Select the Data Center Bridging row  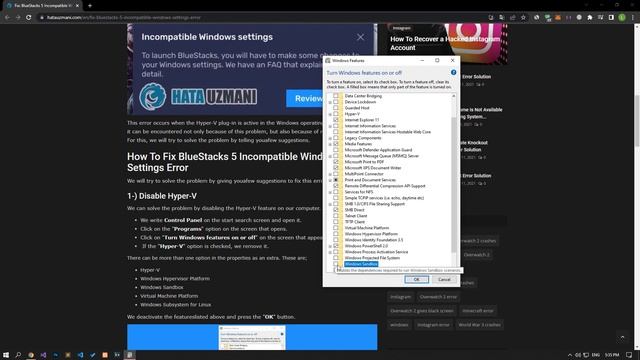tap(363, 96)
